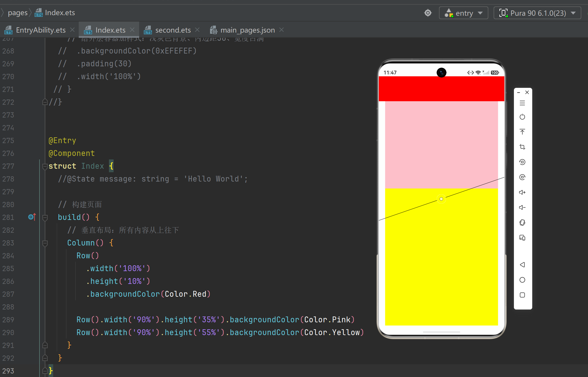Click the .width('100%') call on line 285

tap(118, 268)
